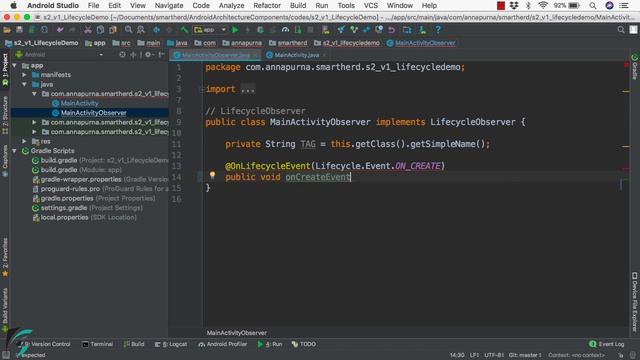
Task: Select MainActivity in the project tree
Action: (79, 103)
